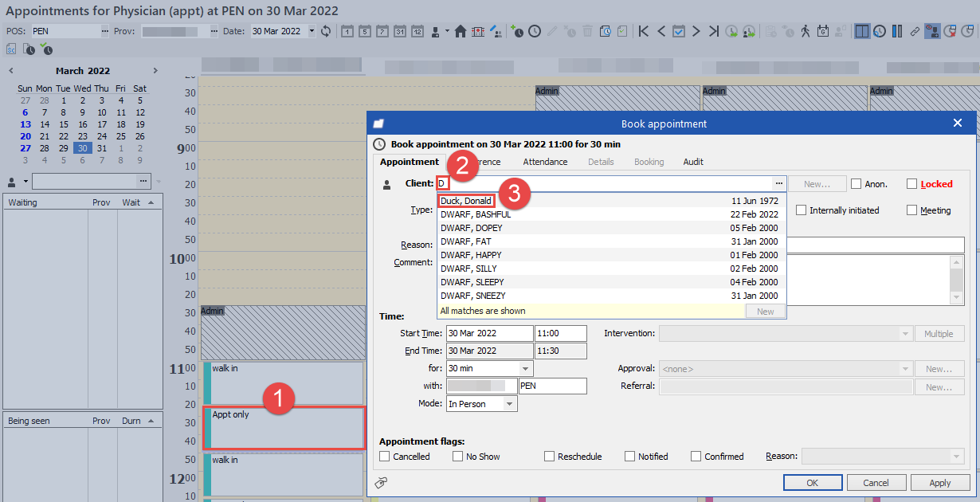
Task: Go to today using the calendar-check icon
Action: (x=678, y=31)
